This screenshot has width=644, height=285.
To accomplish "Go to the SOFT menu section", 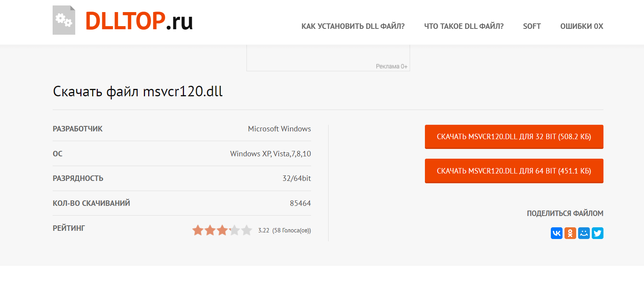I will 532,26.
